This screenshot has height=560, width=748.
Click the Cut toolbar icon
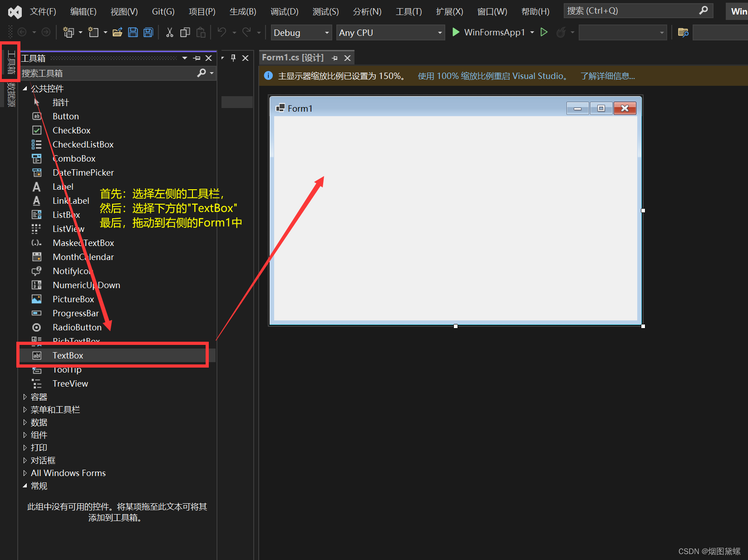coord(169,32)
